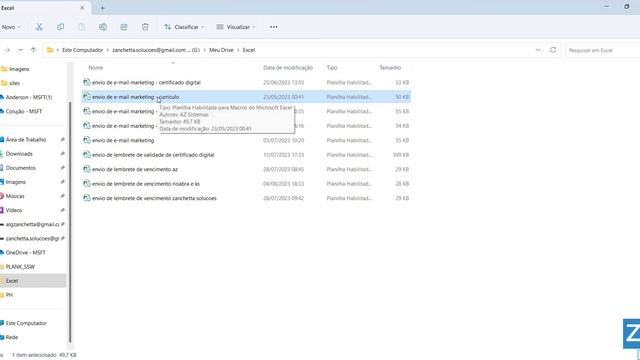
Task: Select envio de lembrete de vencimento zanchetta solucoes
Action: tap(246, 198)
